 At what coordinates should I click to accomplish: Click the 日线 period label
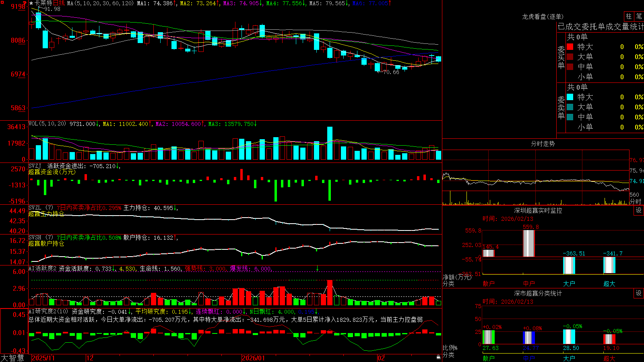[x=59, y=3]
